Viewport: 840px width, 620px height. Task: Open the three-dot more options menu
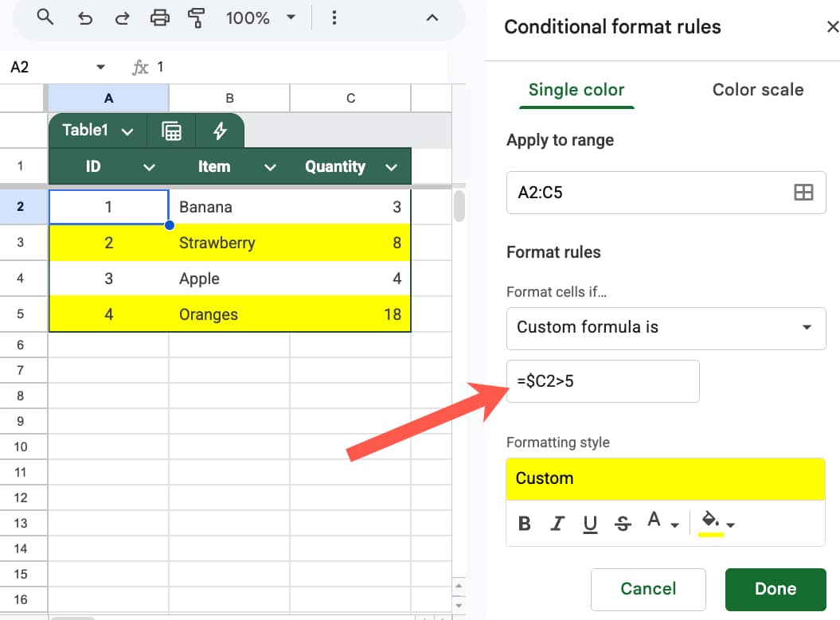pyautogui.click(x=334, y=18)
